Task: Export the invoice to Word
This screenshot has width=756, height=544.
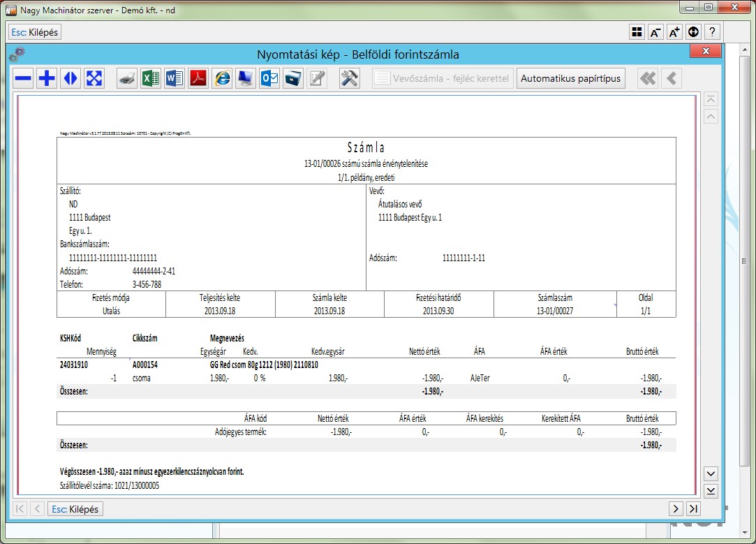Action: pos(174,79)
